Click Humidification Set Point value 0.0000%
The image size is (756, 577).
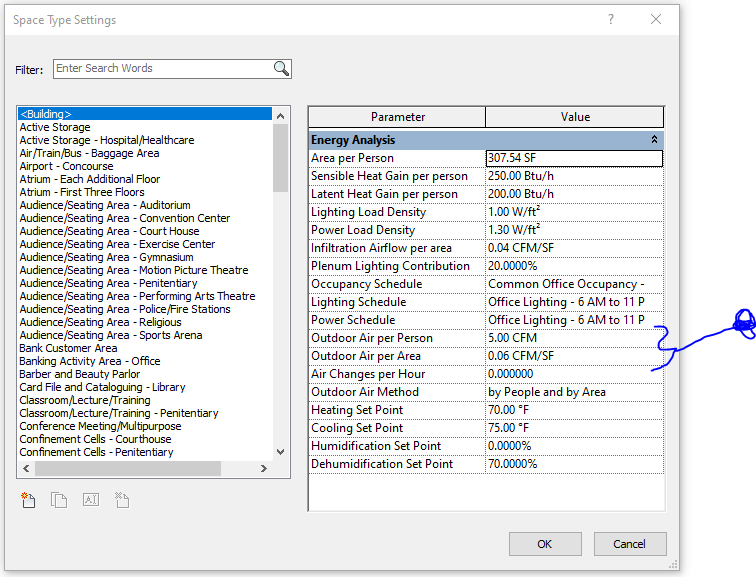(x=574, y=446)
